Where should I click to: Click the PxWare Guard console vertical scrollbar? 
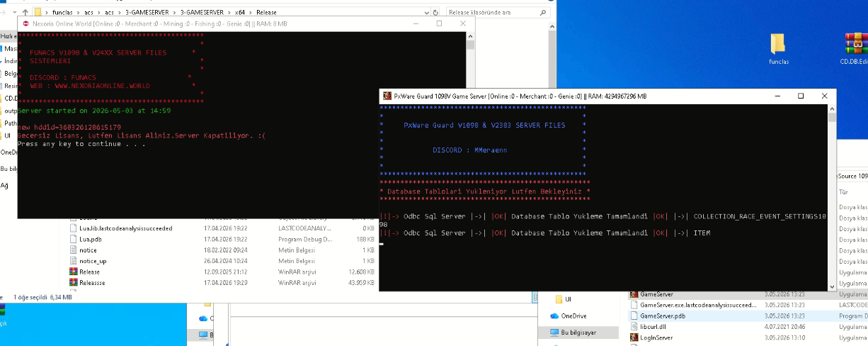[832, 196]
